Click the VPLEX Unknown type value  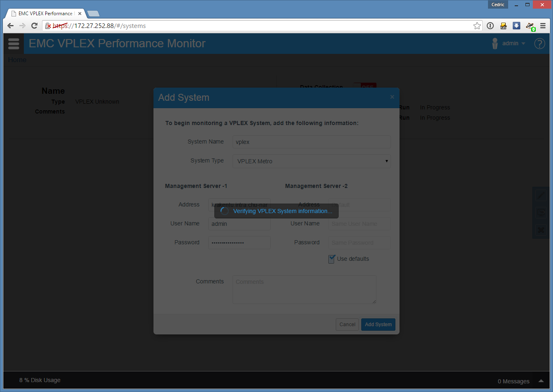pos(97,102)
